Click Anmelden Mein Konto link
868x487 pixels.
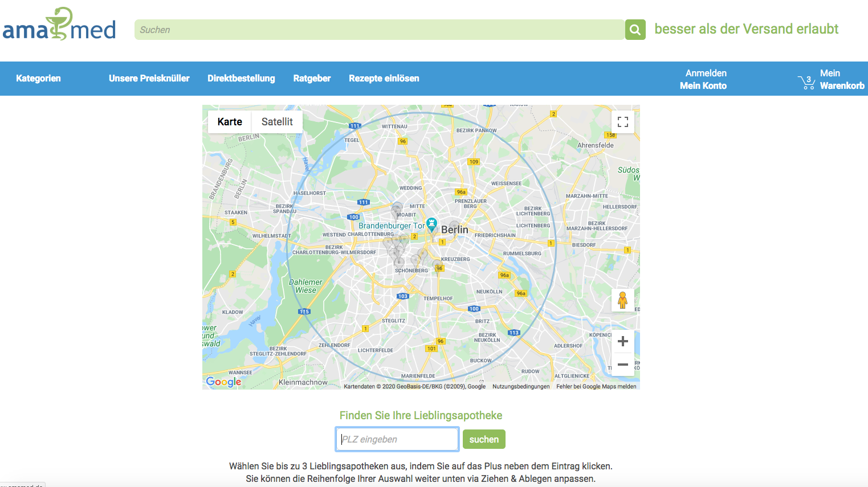pos(704,79)
